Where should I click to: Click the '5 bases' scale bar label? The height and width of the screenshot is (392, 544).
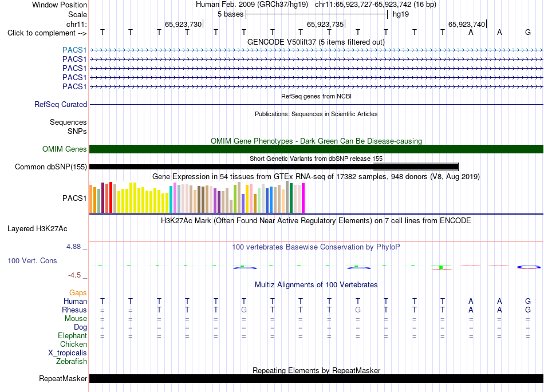pos(230,14)
